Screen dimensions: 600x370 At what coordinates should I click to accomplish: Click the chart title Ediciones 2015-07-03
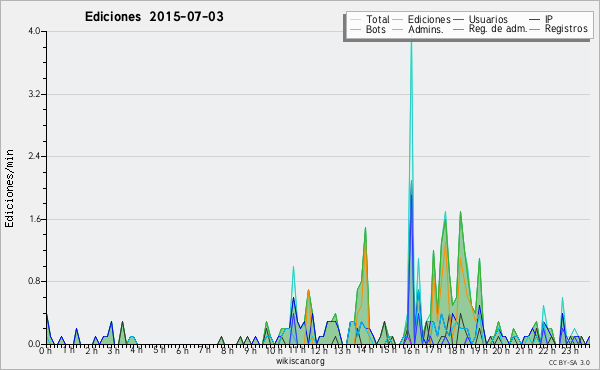[154, 17]
